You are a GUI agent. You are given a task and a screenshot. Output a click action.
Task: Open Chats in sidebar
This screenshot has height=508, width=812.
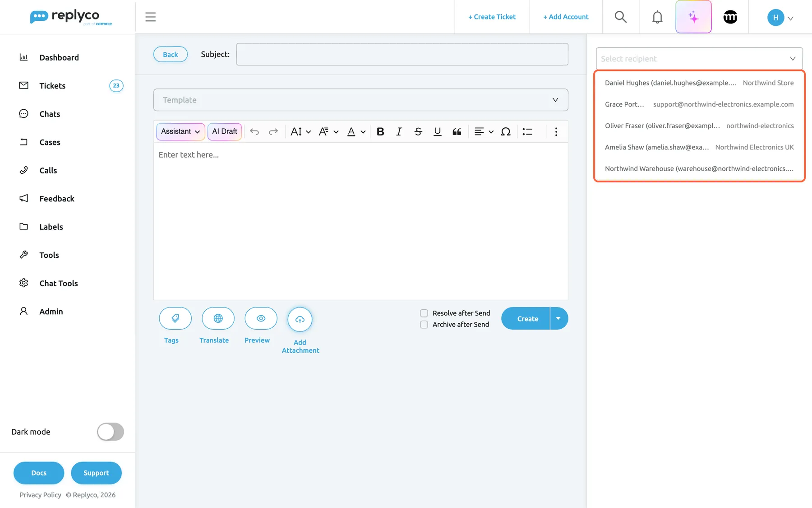50,114
